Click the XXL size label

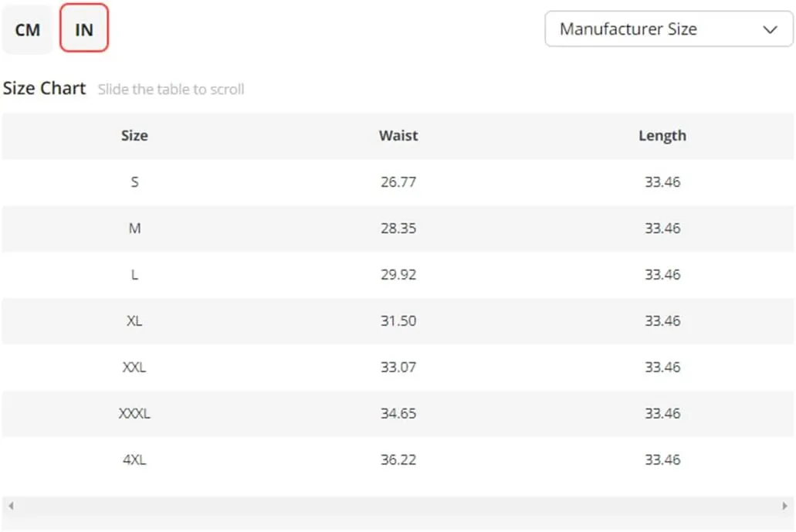tap(134, 368)
